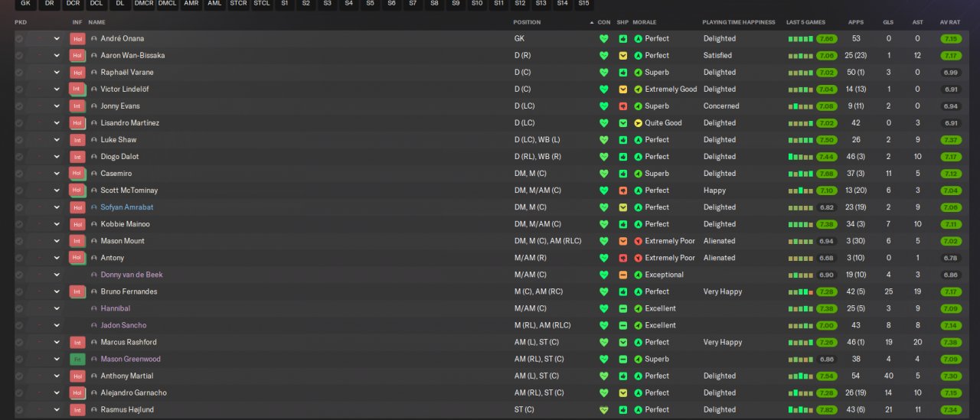This screenshot has width=980, height=420.
Task: Toggle picked checkmark for Luke Shaw
Action: click(x=19, y=140)
